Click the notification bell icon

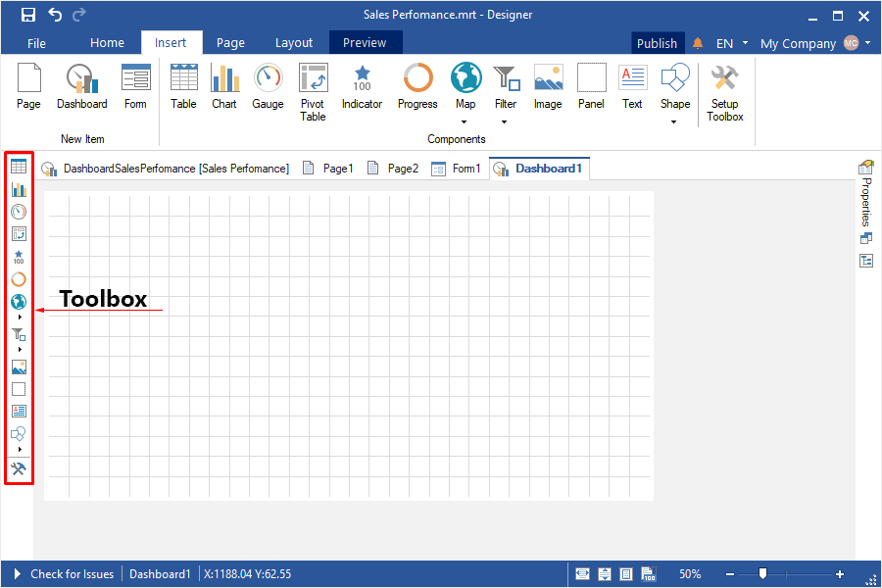coord(698,43)
